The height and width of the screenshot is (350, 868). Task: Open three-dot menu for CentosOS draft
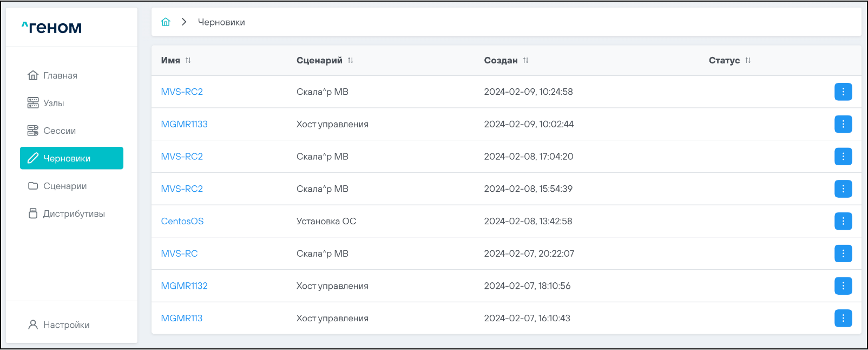tap(843, 221)
